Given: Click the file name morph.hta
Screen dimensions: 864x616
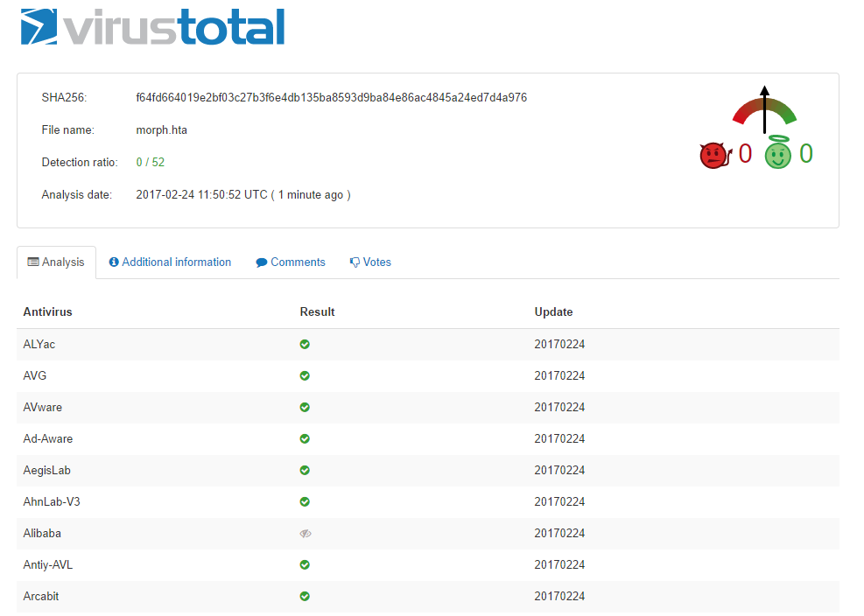Looking at the screenshot, I should [x=161, y=130].
